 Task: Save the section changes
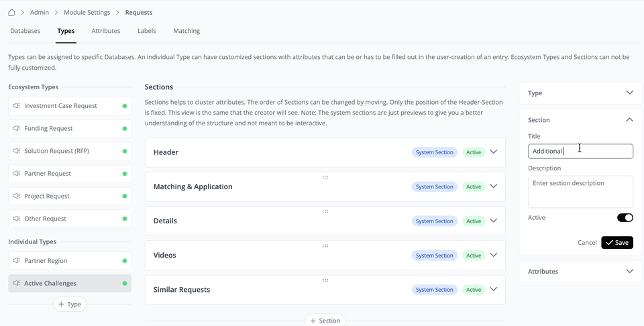617,243
